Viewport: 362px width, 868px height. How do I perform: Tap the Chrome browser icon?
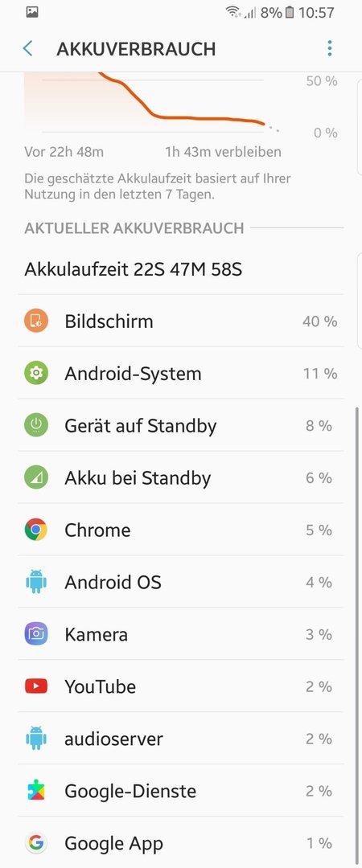point(36,530)
